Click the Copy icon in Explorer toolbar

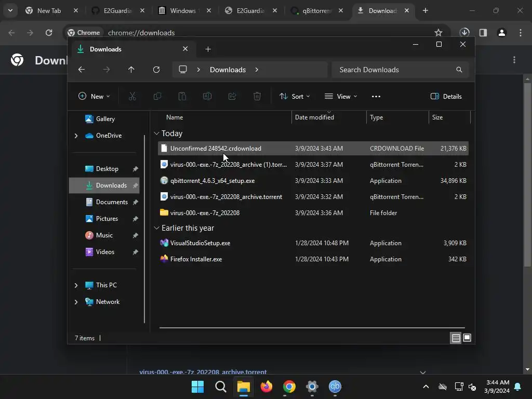coord(157,96)
